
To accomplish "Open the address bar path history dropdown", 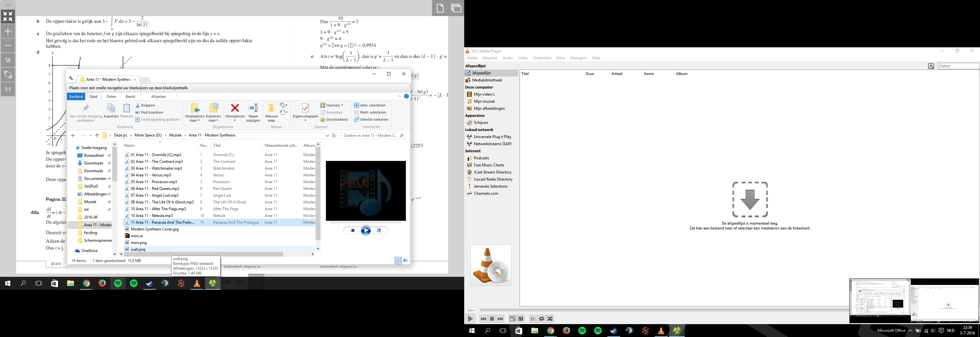I will tap(327, 135).
